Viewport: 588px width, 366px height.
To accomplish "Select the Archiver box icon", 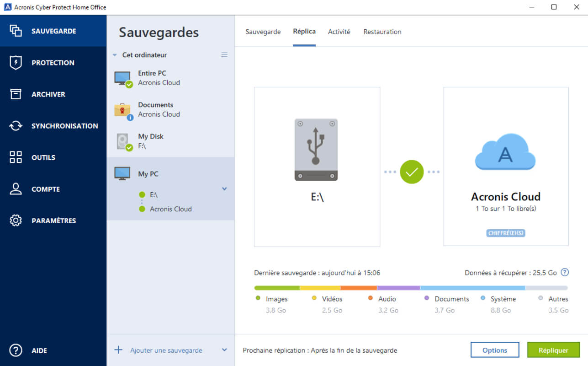I will [x=16, y=94].
